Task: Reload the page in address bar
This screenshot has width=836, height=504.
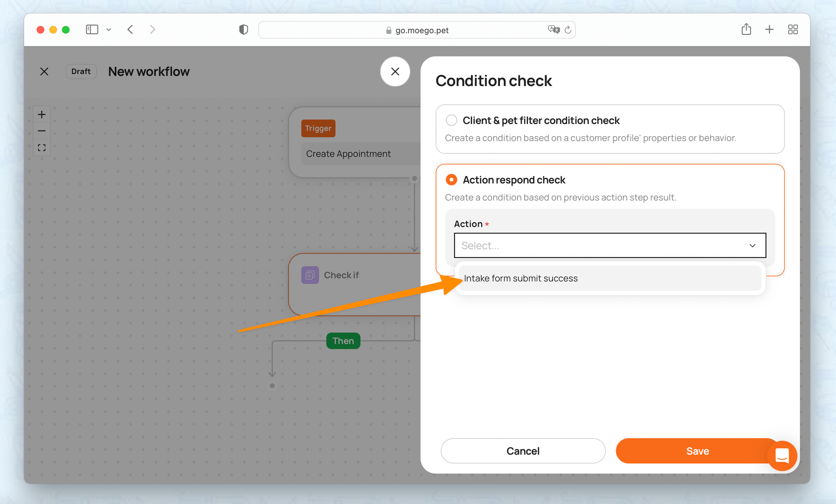Action: click(x=568, y=30)
